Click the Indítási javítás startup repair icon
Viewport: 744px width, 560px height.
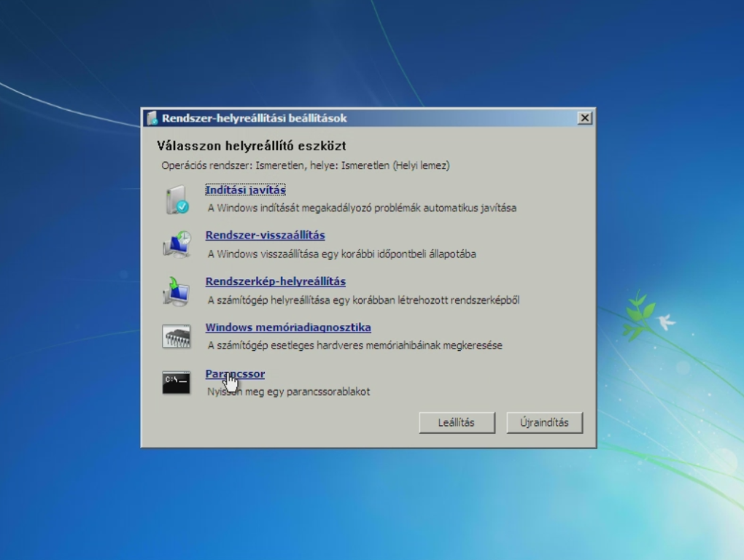tap(176, 199)
